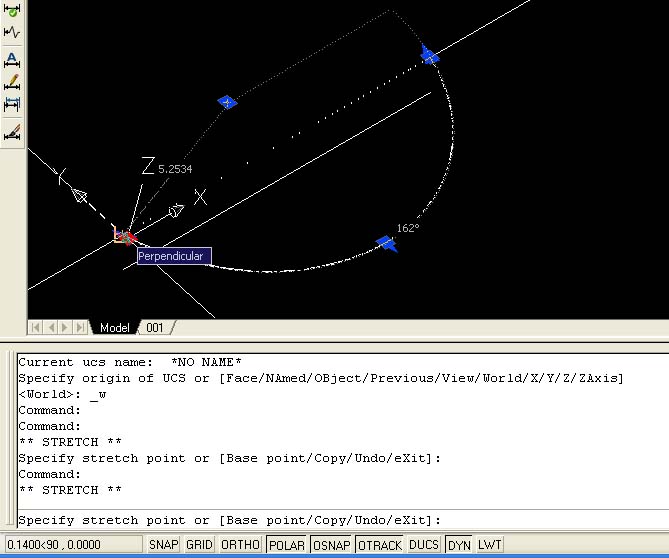This screenshot has height=558, width=669.
Task: Click the red hot grip at the UCS origin
Action: click(126, 237)
